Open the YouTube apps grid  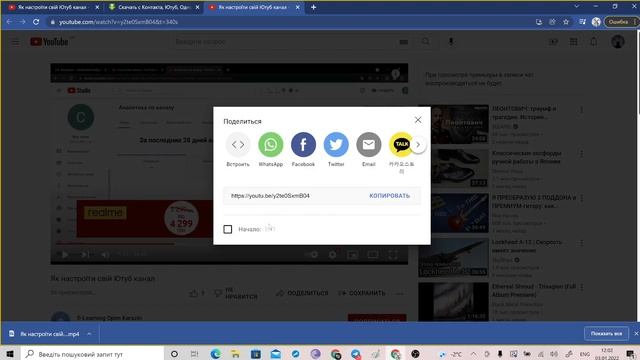pos(573,42)
